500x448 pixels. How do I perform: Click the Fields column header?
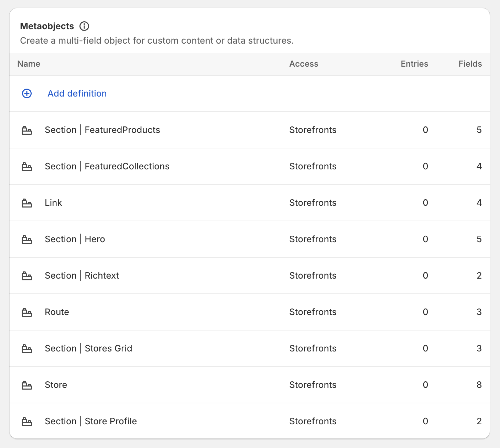click(x=470, y=64)
